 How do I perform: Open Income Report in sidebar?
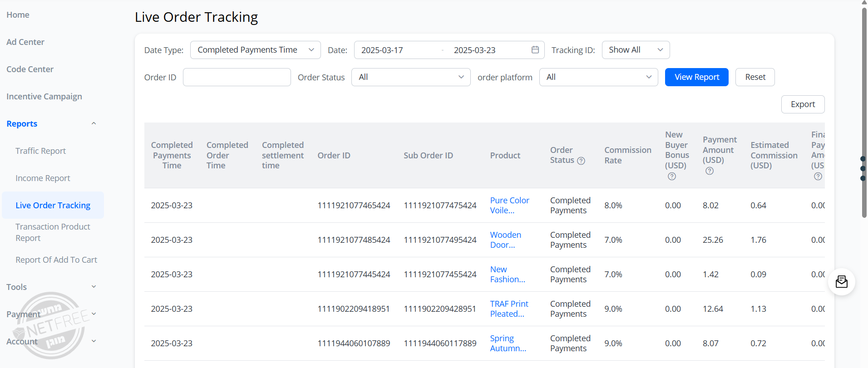click(43, 178)
